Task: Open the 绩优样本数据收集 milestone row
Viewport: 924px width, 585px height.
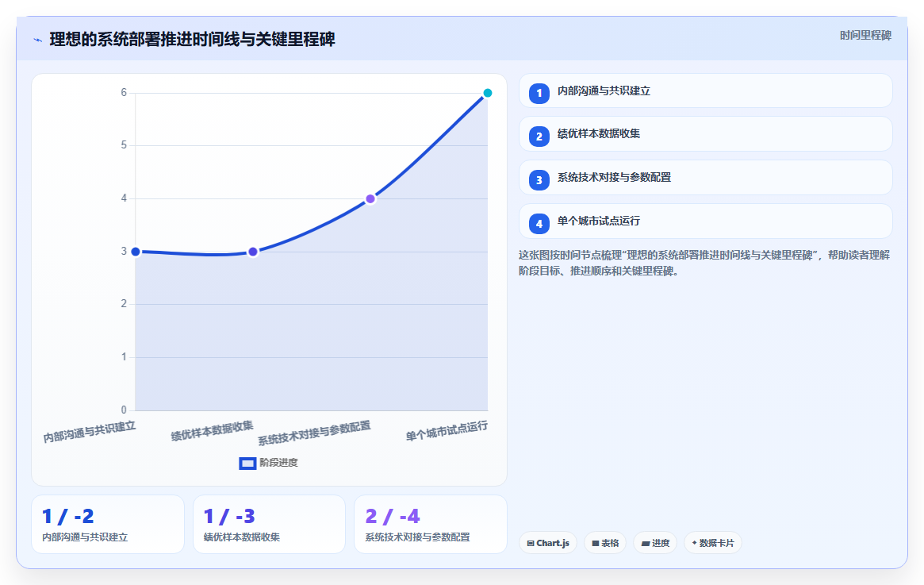Action: [705, 134]
